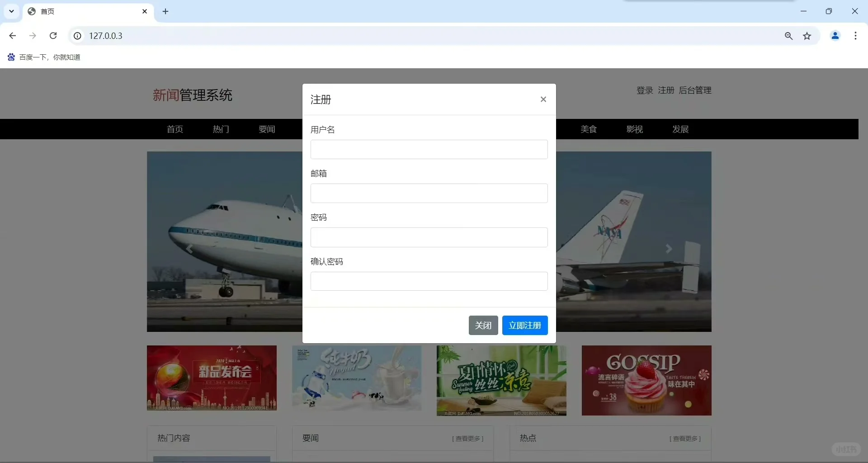Click the forward navigation arrow

click(33, 36)
